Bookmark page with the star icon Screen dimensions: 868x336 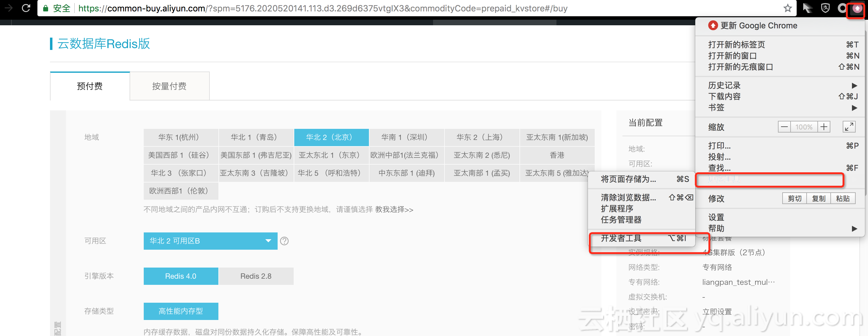[787, 8]
